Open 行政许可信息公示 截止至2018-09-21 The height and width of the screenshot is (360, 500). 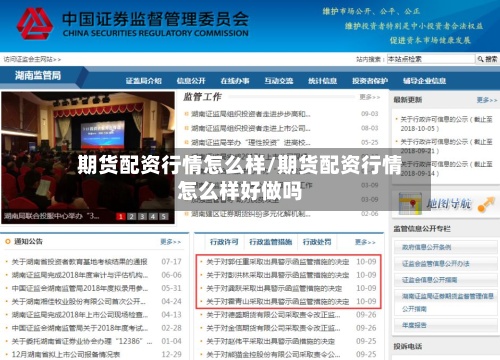pos(446,146)
